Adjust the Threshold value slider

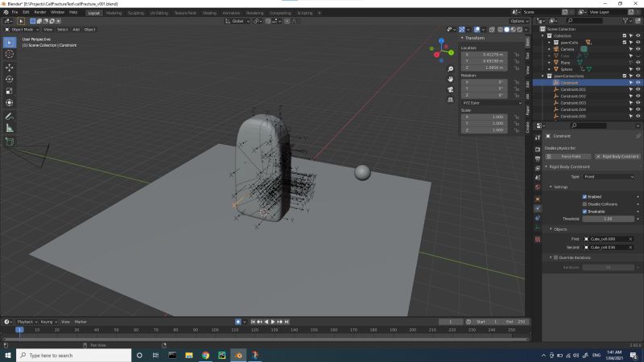coord(609,219)
